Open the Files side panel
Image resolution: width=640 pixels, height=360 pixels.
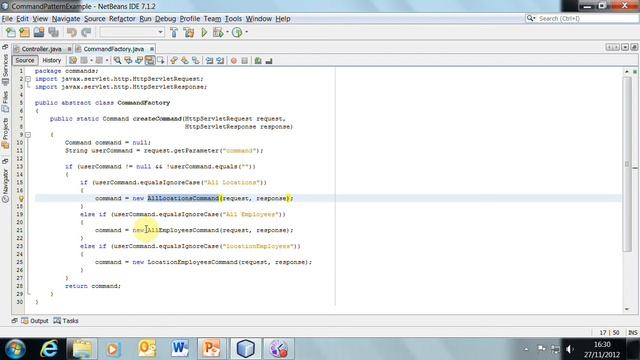pos(5,102)
